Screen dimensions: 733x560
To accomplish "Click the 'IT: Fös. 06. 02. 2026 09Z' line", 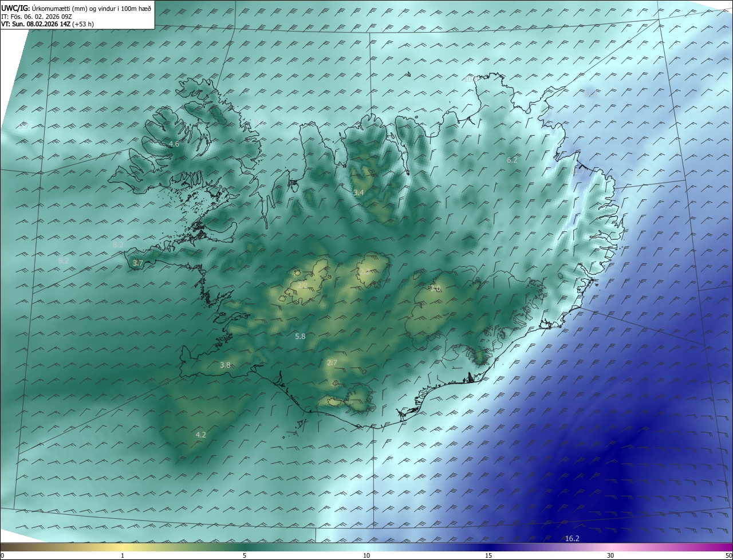I will tap(36, 17).
